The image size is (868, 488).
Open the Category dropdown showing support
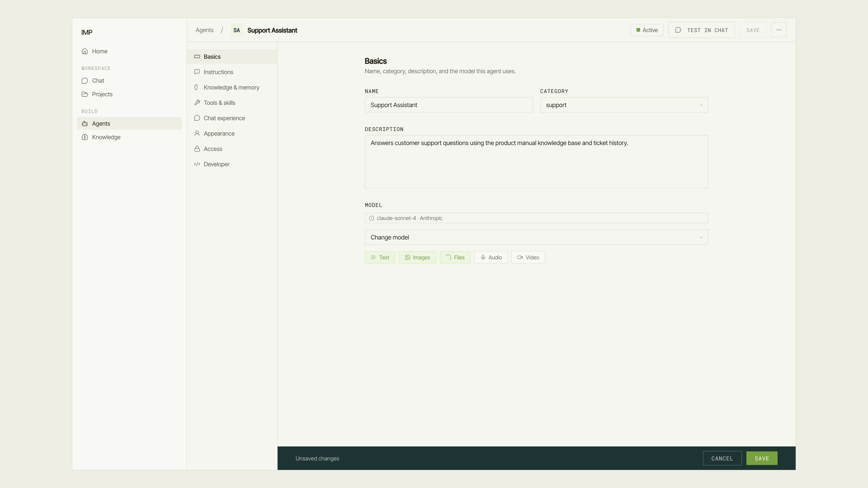(624, 105)
